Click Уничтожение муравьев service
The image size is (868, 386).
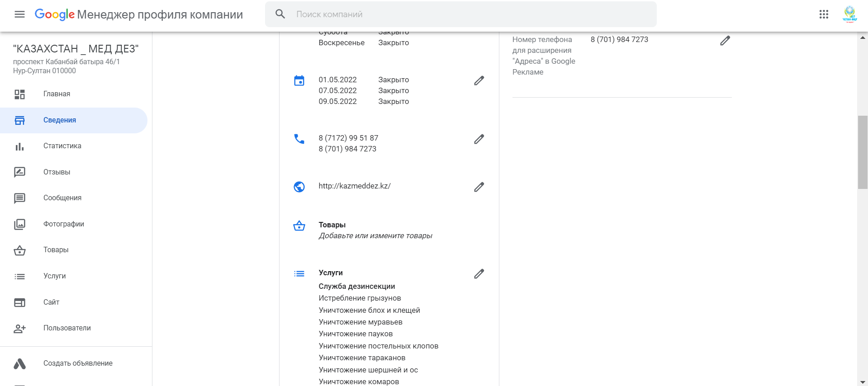pos(360,322)
